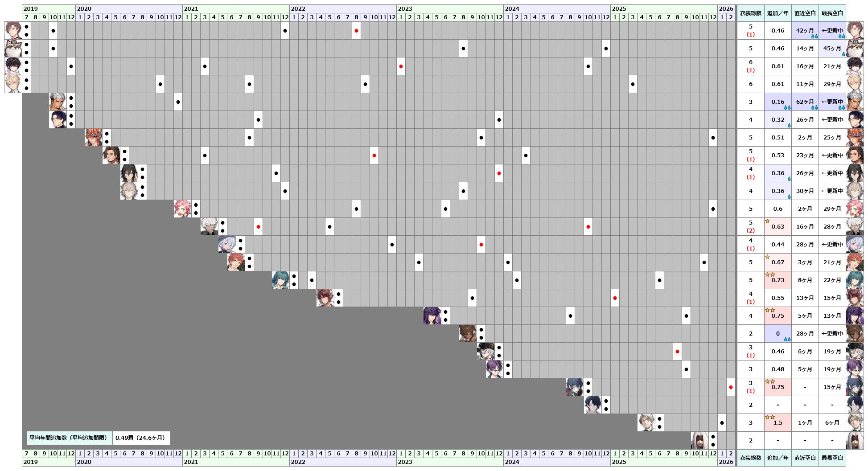
Task: Click the white-hooded masked character portrait in the timeline
Action: tap(699, 440)
